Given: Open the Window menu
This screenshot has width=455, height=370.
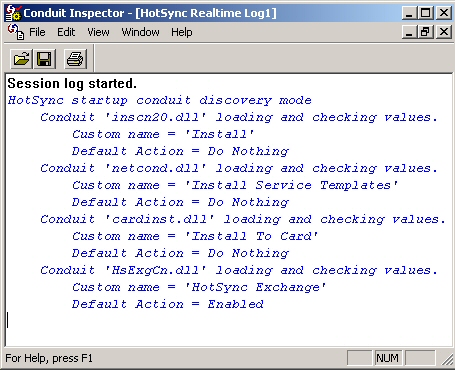Looking at the screenshot, I should point(140,32).
